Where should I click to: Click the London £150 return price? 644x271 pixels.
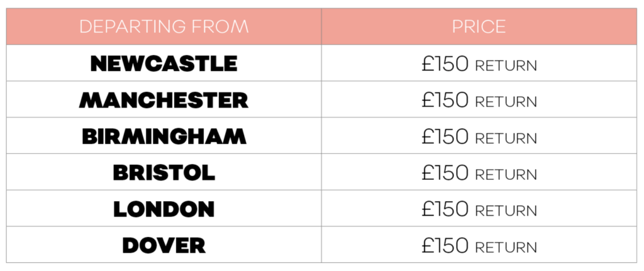click(x=479, y=209)
